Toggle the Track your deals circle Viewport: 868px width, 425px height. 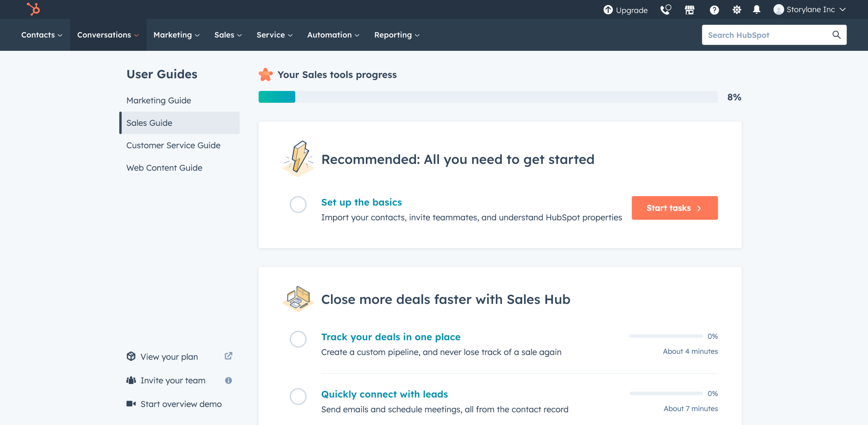298,339
